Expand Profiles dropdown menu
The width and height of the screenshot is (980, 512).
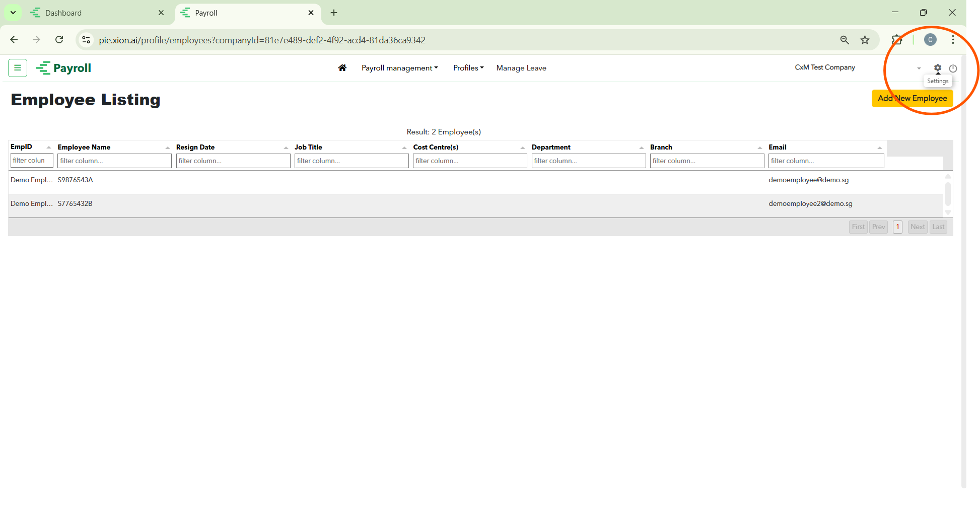pyautogui.click(x=468, y=68)
